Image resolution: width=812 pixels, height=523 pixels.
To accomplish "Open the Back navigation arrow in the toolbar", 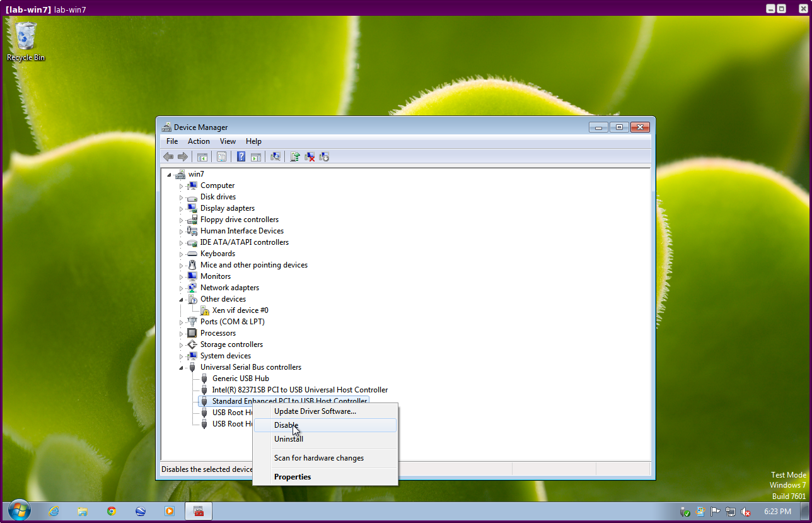I will pyautogui.click(x=168, y=156).
